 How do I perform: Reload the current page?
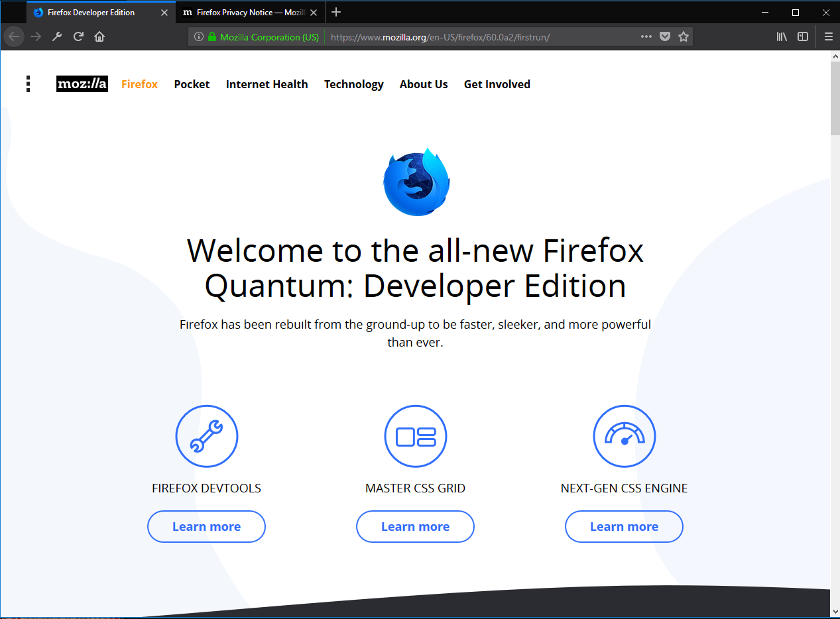click(x=78, y=36)
